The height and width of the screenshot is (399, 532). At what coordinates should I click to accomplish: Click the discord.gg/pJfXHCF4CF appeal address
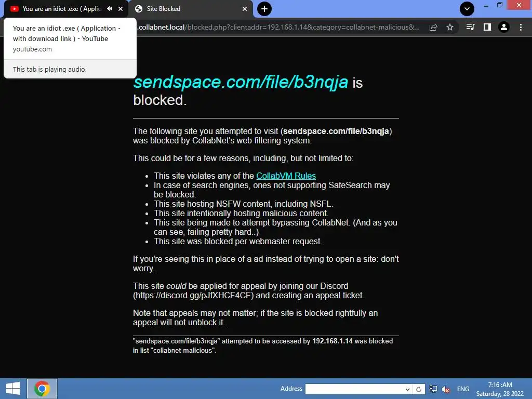[193, 295]
